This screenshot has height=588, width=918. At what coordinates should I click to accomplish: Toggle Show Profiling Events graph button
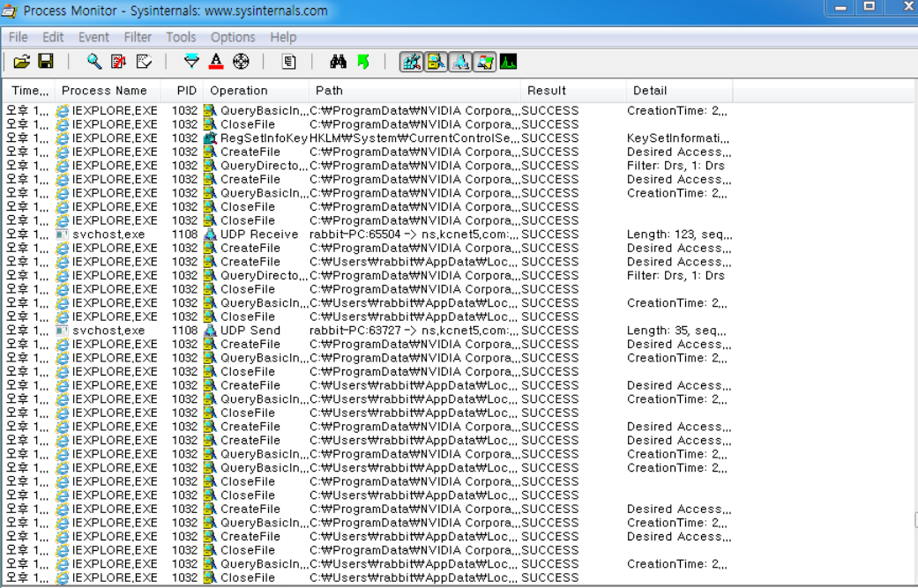[x=508, y=62]
